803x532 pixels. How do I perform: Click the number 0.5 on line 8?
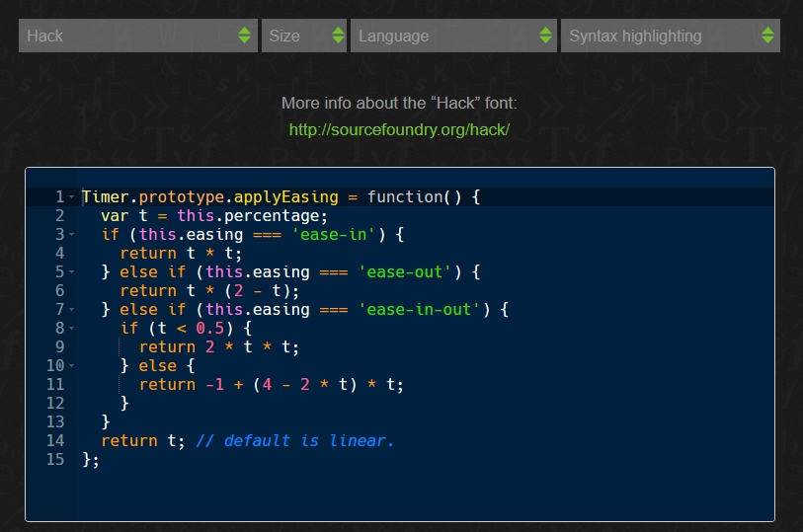[x=210, y=328]
